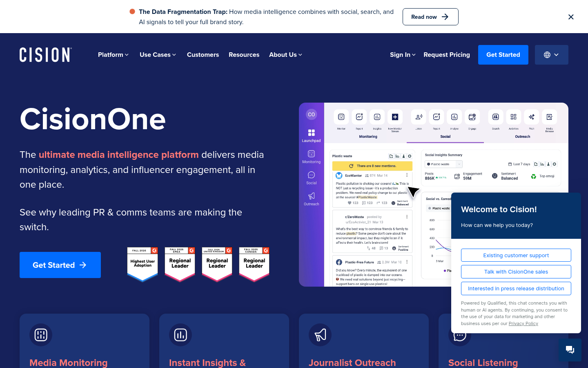Screen dimensions: 588x368
Task: Open the About Us dropdown
Action: coord(285,55)
